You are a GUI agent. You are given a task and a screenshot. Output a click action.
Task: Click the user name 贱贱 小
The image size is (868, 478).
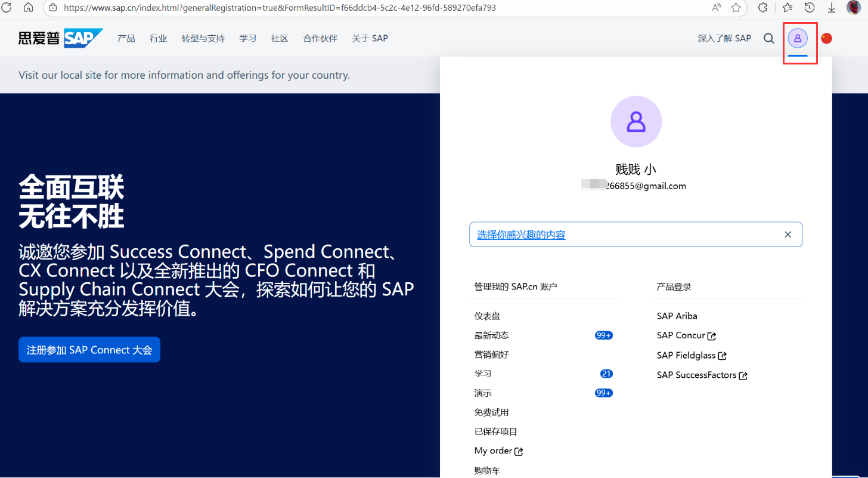point(635,169)
